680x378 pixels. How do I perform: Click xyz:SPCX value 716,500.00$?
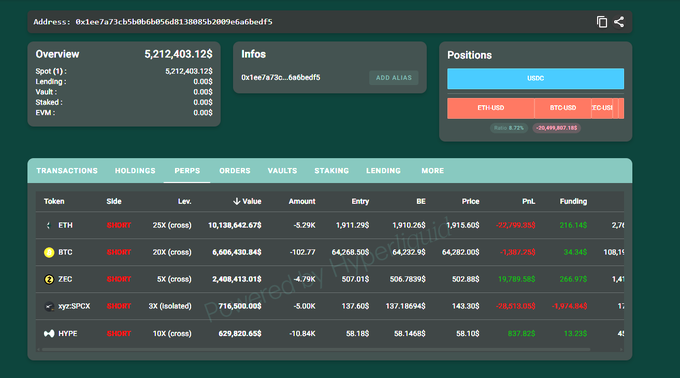[x=239, y=306]
